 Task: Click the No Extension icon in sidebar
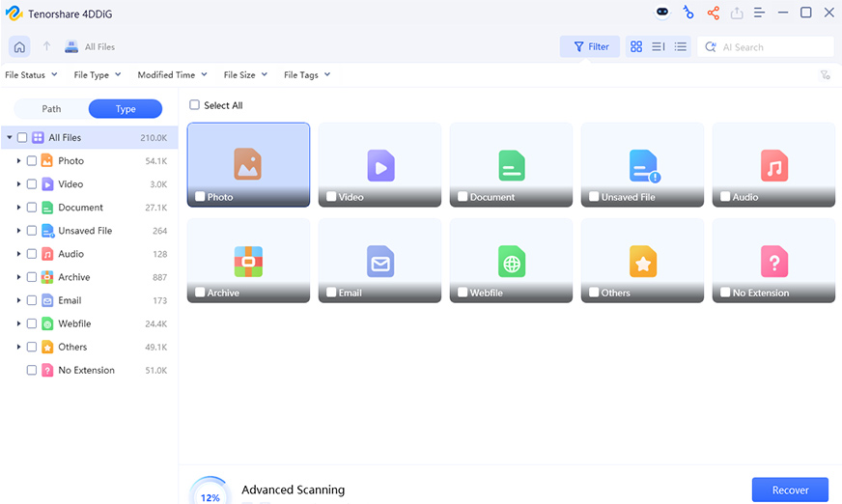[47, 371]
